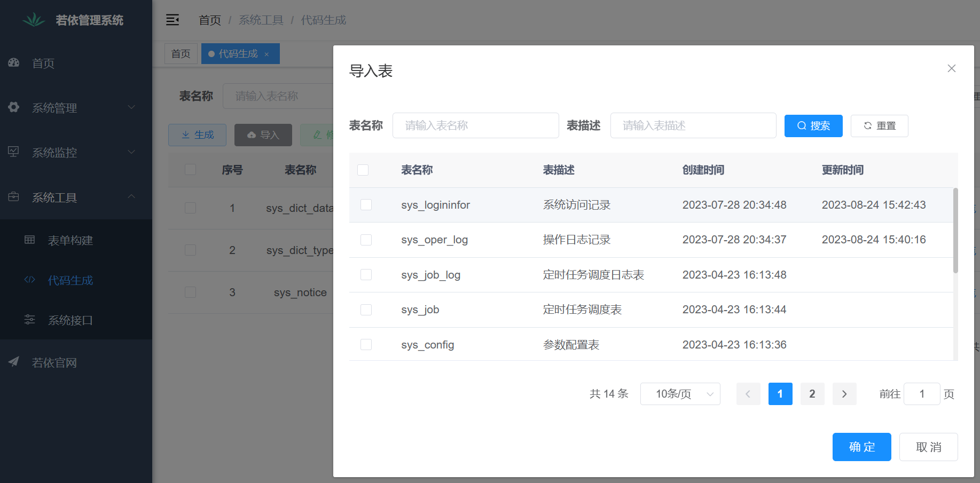Click the dialog's vertical scrollbar
The width and height of the screenshot is (980, 483).
(x=955, y=231)
